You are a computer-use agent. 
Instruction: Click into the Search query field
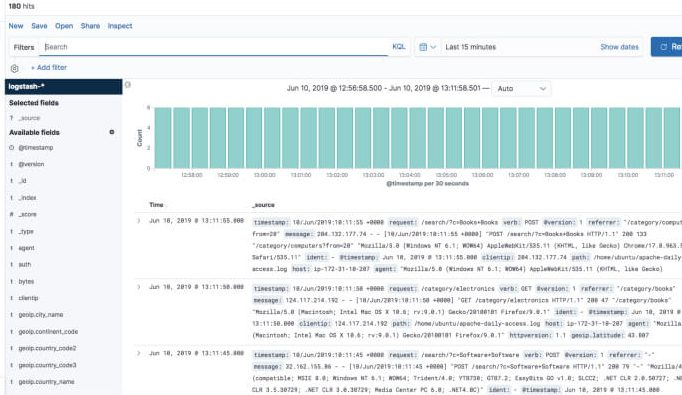(216, 47)
